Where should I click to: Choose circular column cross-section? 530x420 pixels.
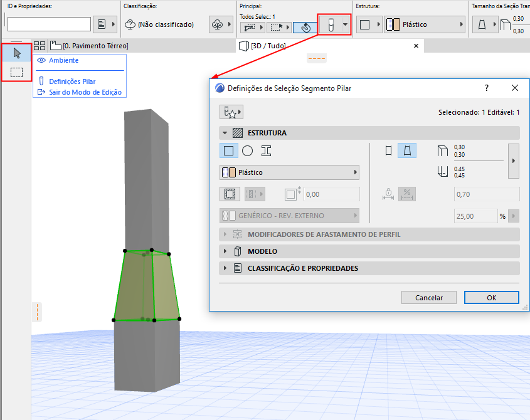click(x=247, y=150)
